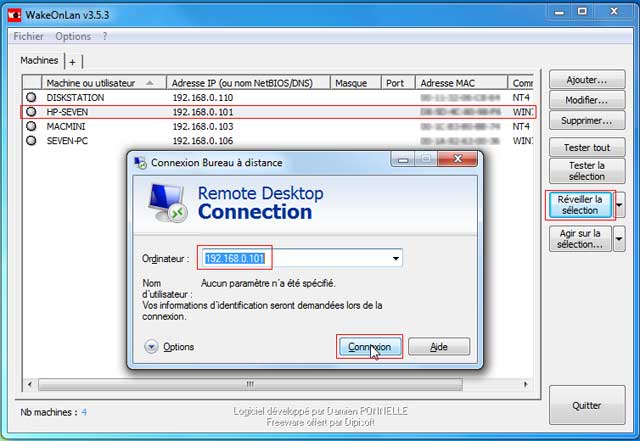
Task: Click IP address 192.168.0.103
Action: 202,126
